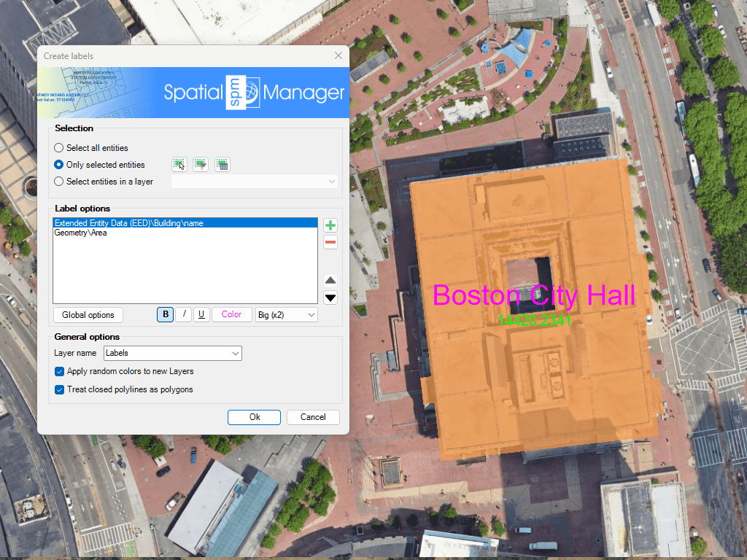Open the layer selection dropdown
The width and height of the screenshot is (747, 560).
pyautogui.click(x=255, y=182)
